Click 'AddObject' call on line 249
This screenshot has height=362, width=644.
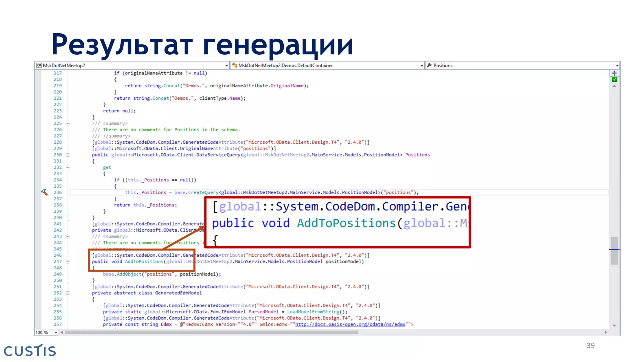[x=129, y=274]
